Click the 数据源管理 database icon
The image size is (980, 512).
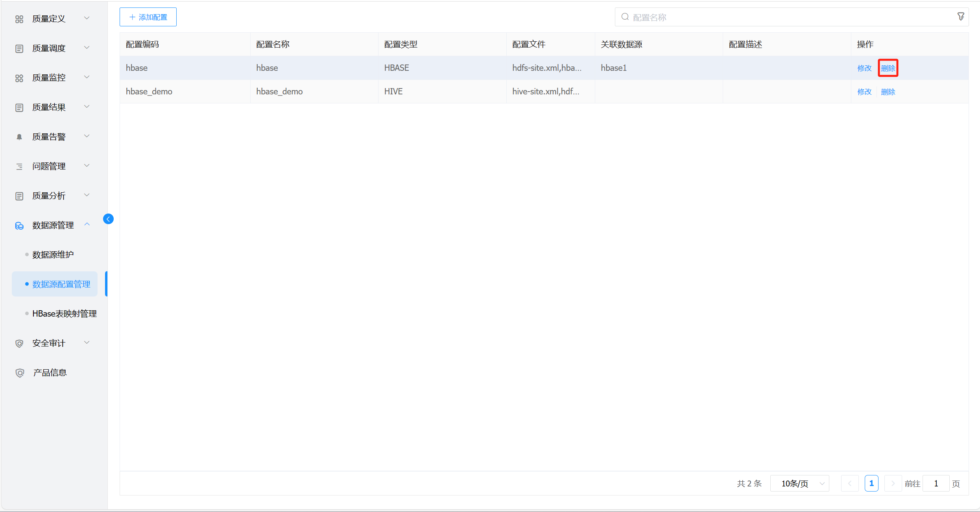pyautogui.click(x=19, y=225)
